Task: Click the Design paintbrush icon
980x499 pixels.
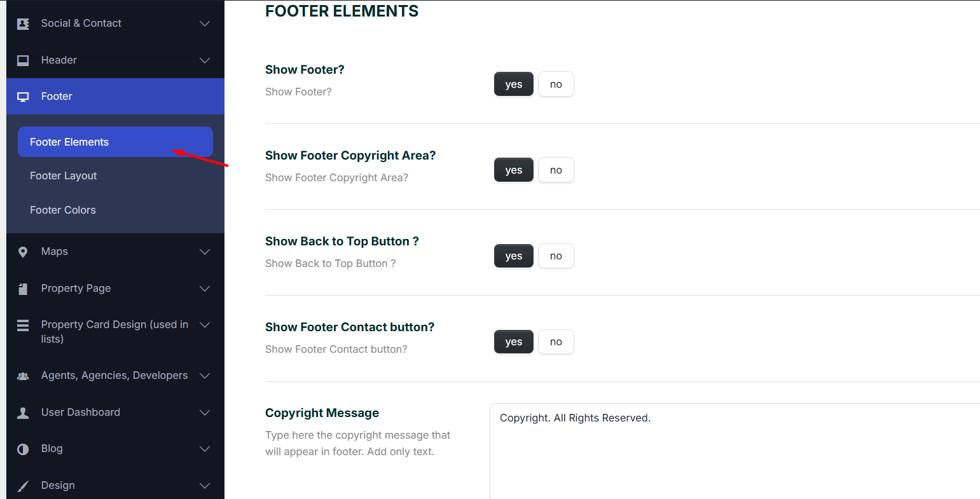Action: [x=23, y=486]
